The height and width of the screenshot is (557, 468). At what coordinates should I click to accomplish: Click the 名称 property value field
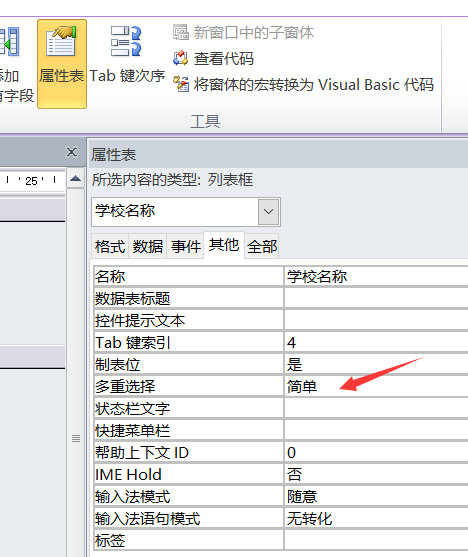(x=376, y=276)
